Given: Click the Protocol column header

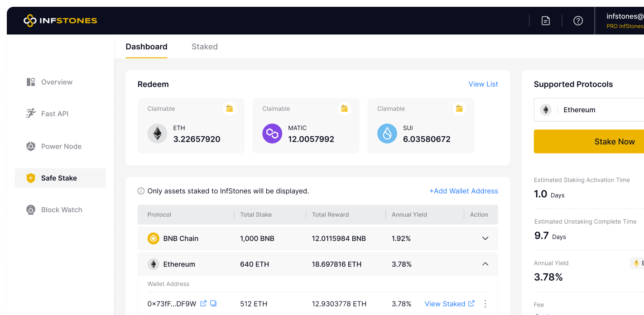Looking at the screenshot, I should click(159, 215).
